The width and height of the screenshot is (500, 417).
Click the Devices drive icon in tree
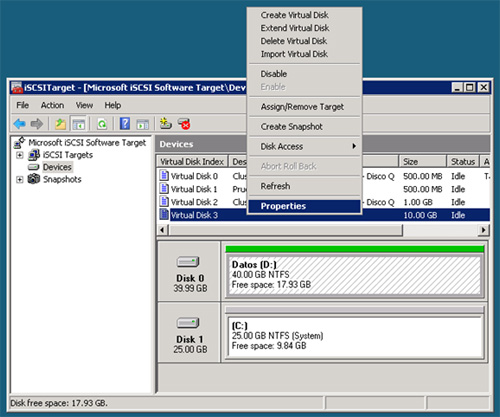(x=34, y=167)
